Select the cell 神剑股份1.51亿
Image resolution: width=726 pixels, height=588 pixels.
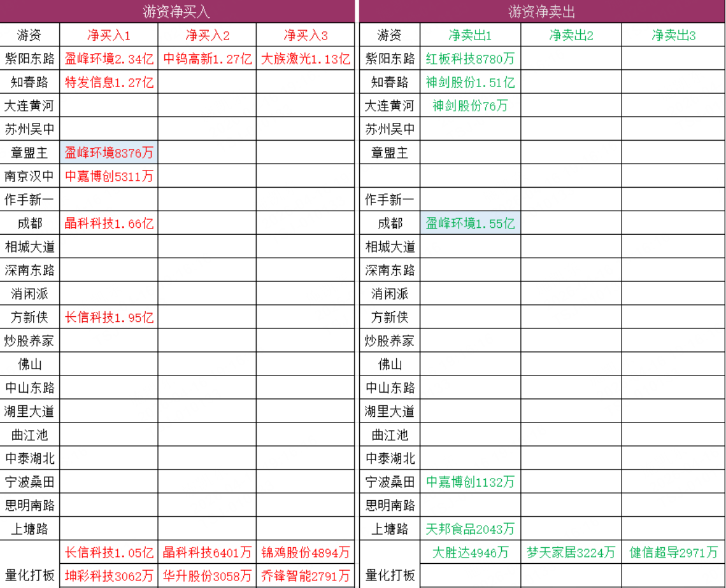470,82
